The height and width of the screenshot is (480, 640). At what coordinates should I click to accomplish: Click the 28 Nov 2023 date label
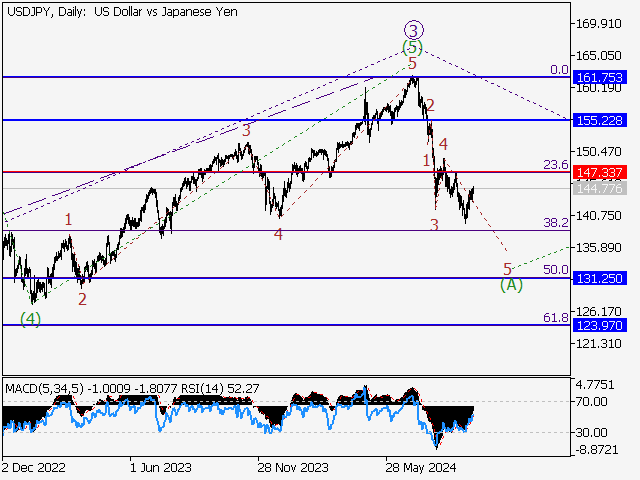pyautogui.click(x=293, y=467)
